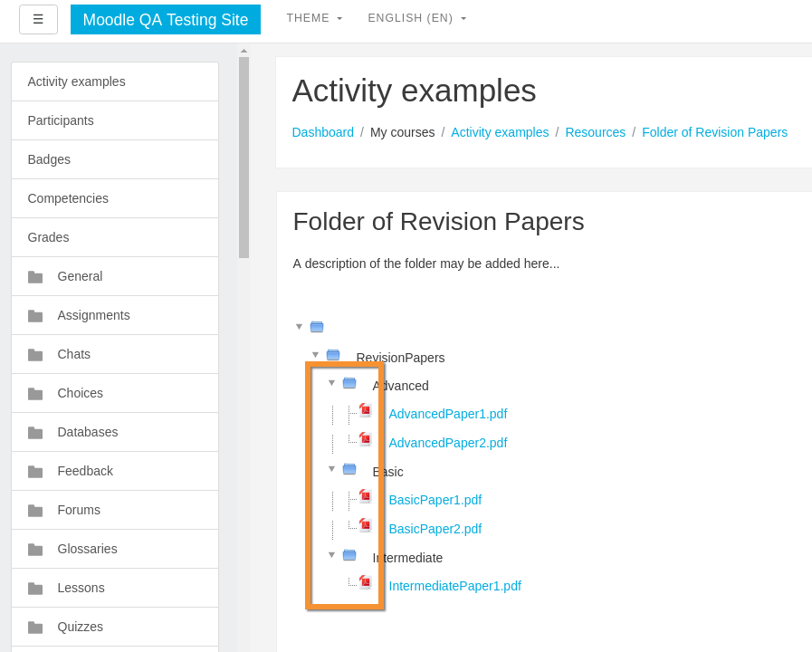Viewport: 812px width, 652px height.
Task: Open Activity examples in the sidebar
Action: pos(115,81)
